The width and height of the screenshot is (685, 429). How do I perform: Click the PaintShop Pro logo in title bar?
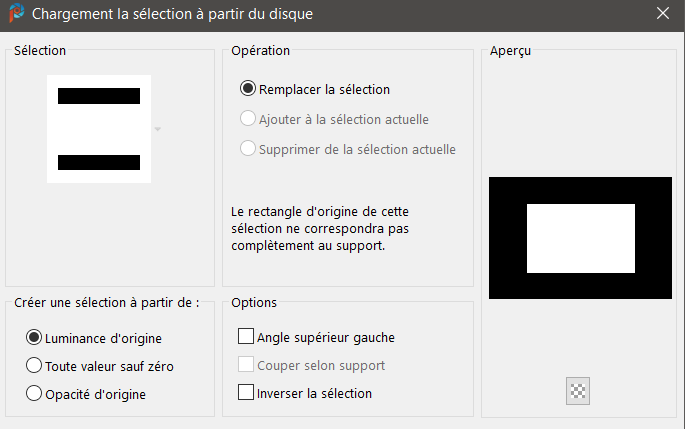click(17, 13)
